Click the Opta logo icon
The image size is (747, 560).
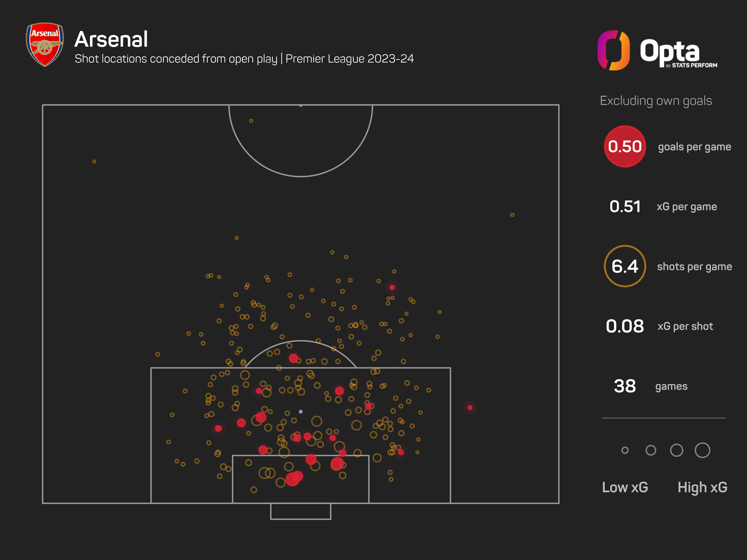[x=614, y=50]
